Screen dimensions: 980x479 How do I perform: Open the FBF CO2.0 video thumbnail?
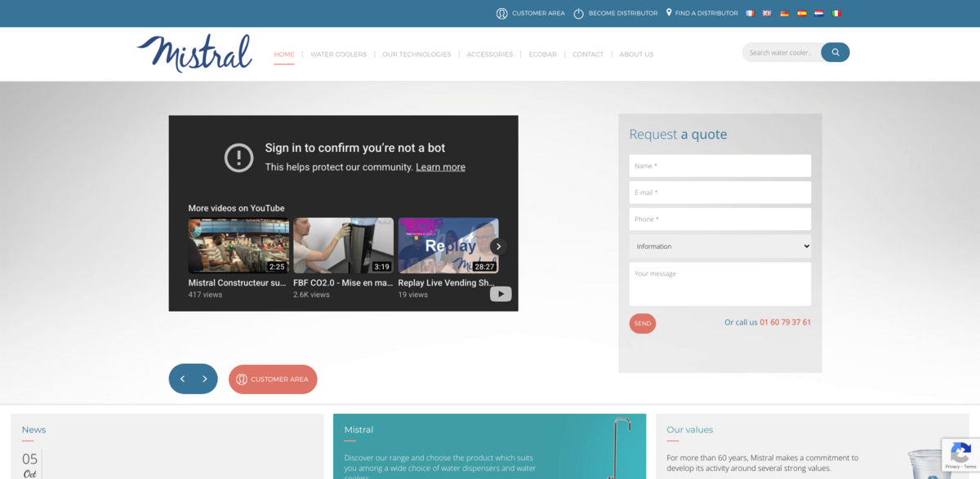tap(343, 246)
